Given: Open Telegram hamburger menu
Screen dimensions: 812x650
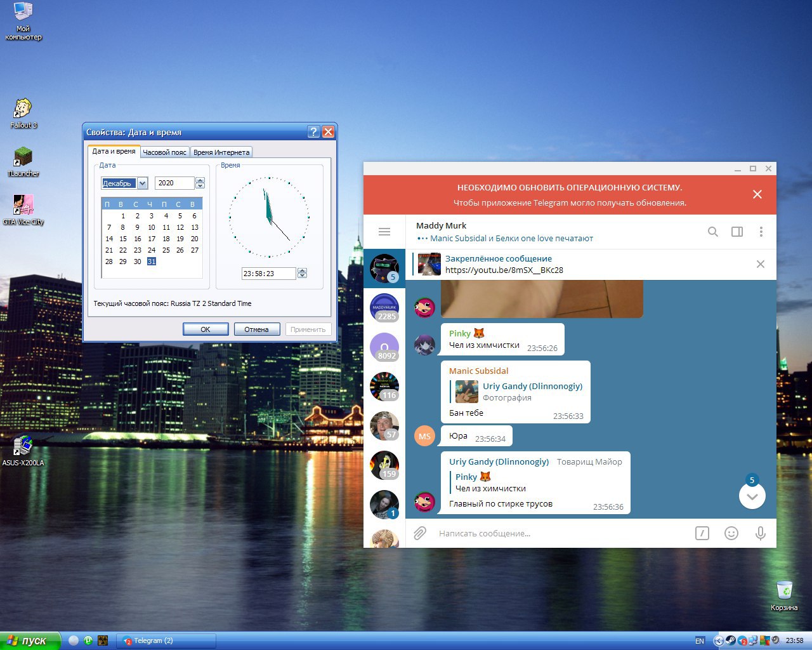Looking at the screenshot, I should pyautogui.click(x=384, y=232).
